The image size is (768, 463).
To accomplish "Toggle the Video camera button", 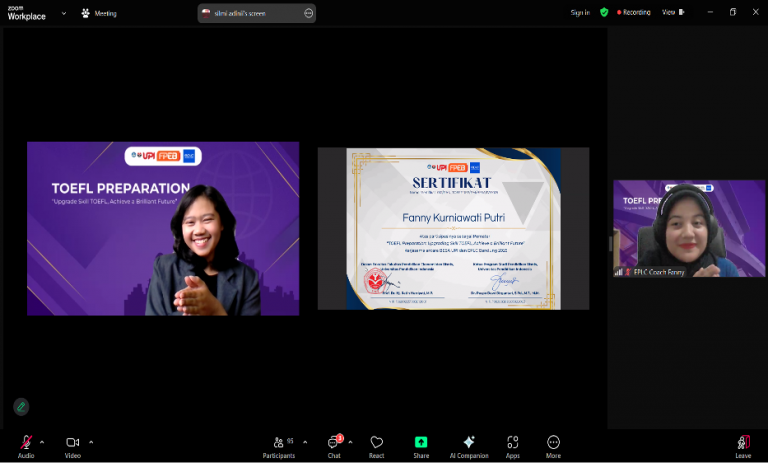I will 72,446.
